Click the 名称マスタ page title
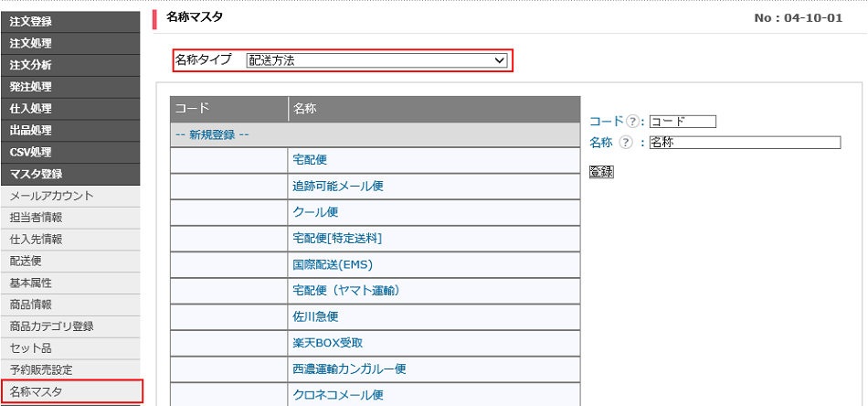 point(195,17)
